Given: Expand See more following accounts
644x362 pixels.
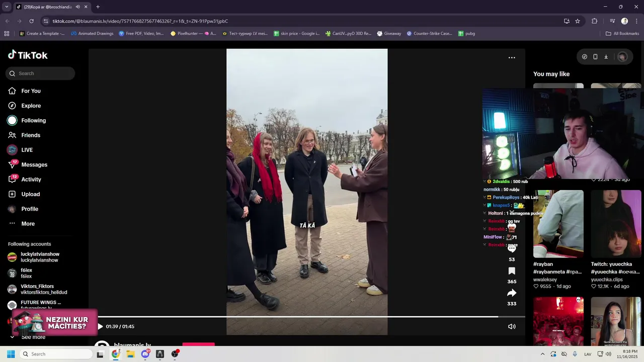Looking at the screenshot, I should click(x=28, y=337).
